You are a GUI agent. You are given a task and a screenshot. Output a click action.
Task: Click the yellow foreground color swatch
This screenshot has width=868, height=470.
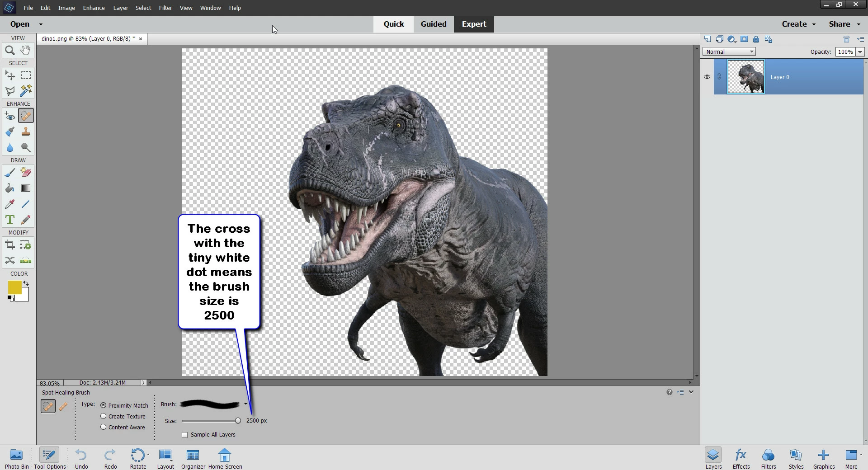point(14,287)
